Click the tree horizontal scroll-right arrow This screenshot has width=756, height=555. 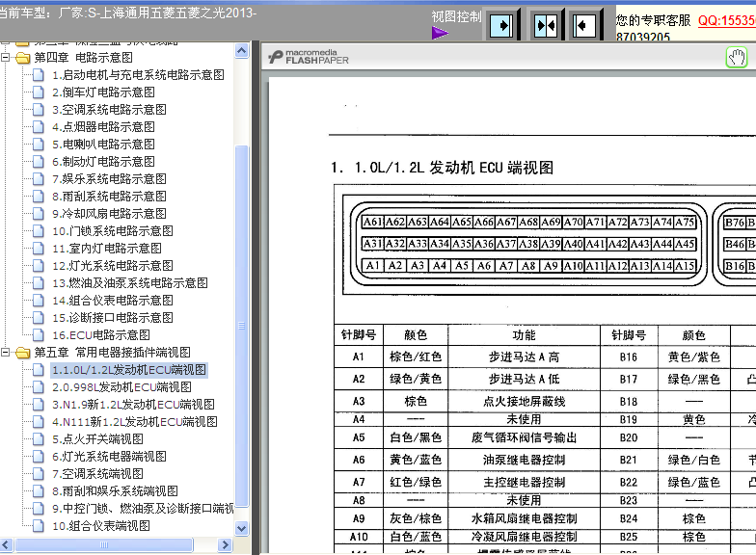225,545
